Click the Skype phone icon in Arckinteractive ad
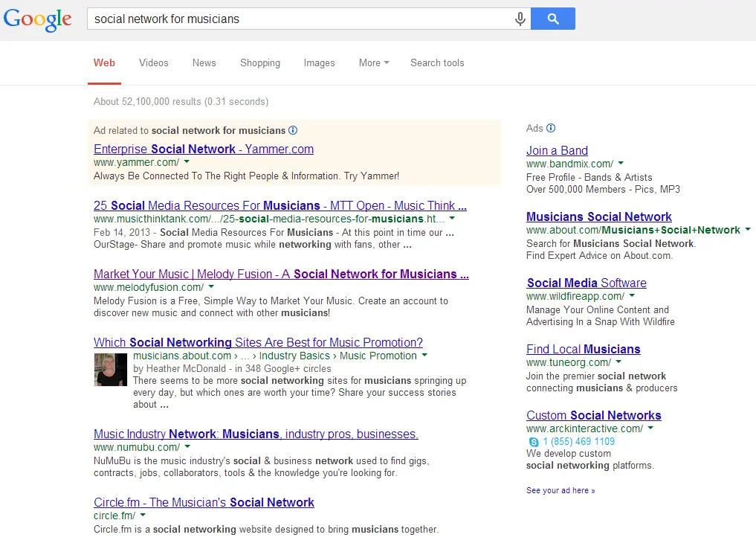 pyautogui.click(x=533, y=442)
